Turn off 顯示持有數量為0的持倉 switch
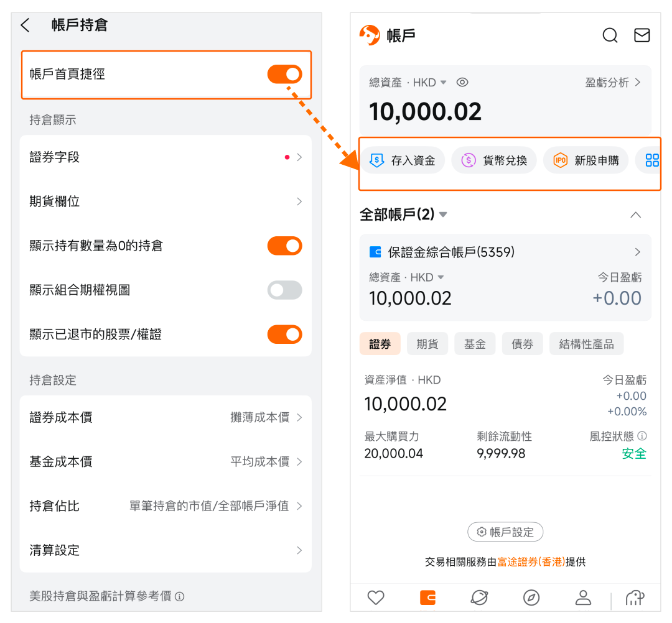672x623 pixels. [x=284, y=246]
